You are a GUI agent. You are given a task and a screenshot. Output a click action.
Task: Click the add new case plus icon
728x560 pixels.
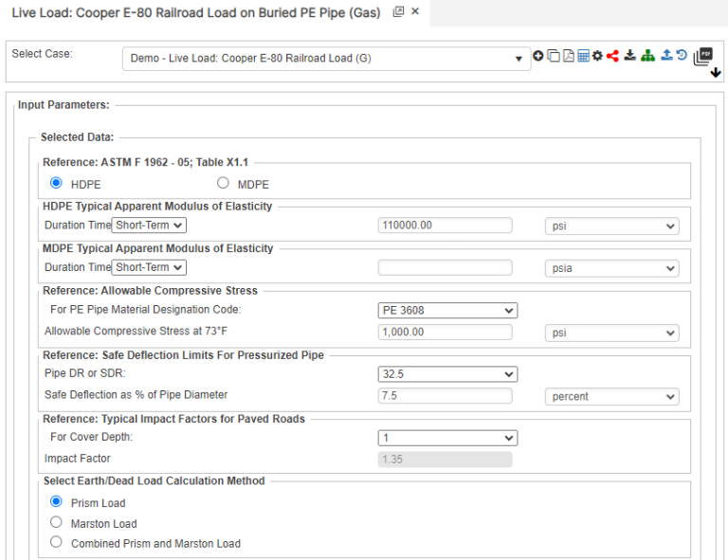[538, 56]
